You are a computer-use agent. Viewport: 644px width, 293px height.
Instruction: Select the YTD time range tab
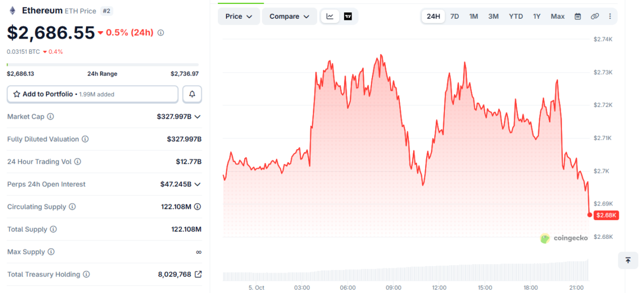516,16
